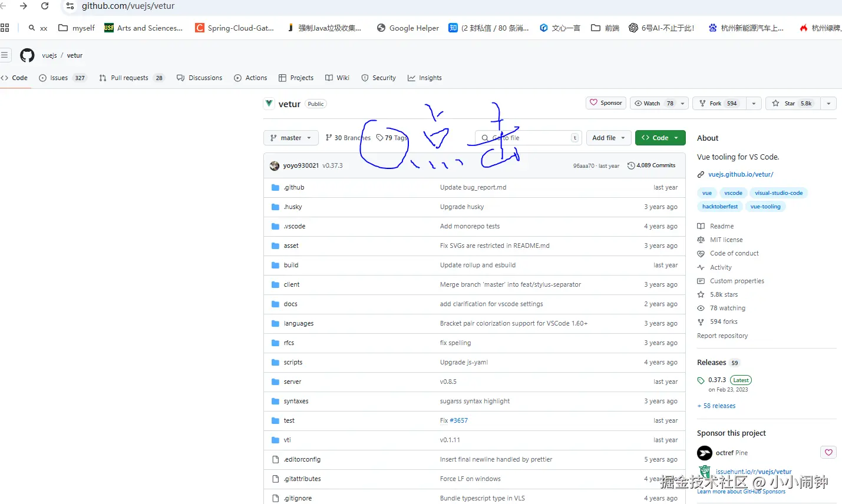The height and width of the screenshot is (504, 842).
Task: Switch to the Projects tab
Action: click(296, 78)
